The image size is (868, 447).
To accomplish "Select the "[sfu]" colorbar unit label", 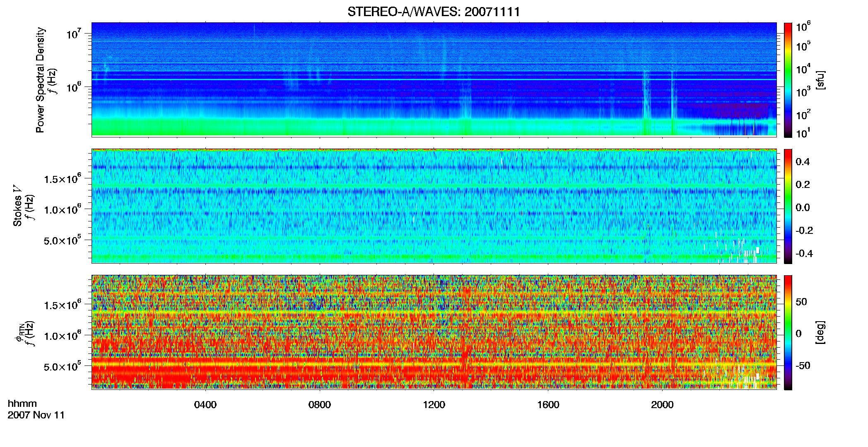I will pos(820,80).
